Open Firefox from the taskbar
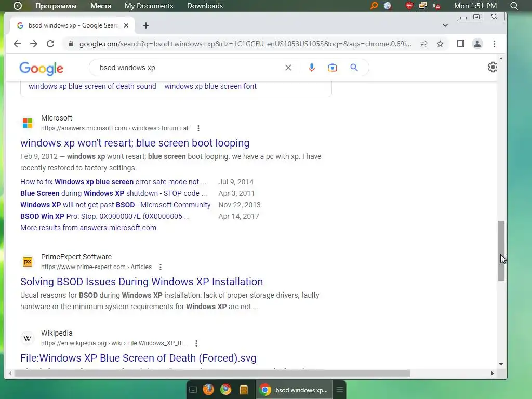532x399 pixels. [208, 390]
